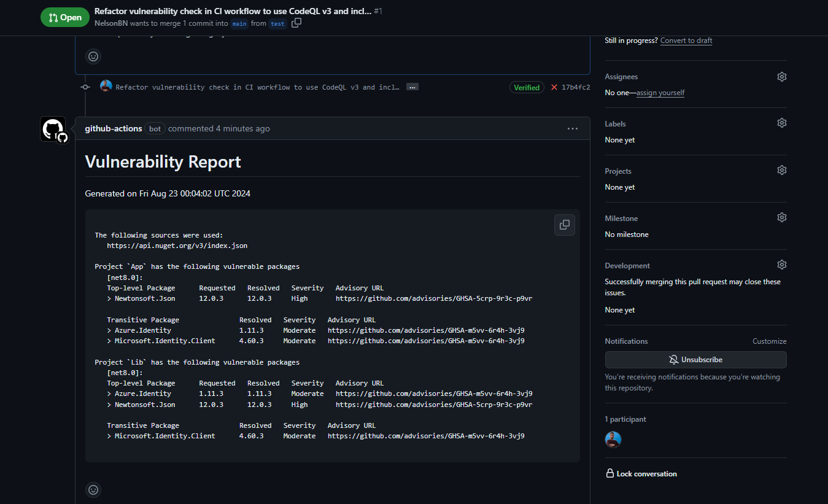Click 'No milestone' text

pos(627,235)
